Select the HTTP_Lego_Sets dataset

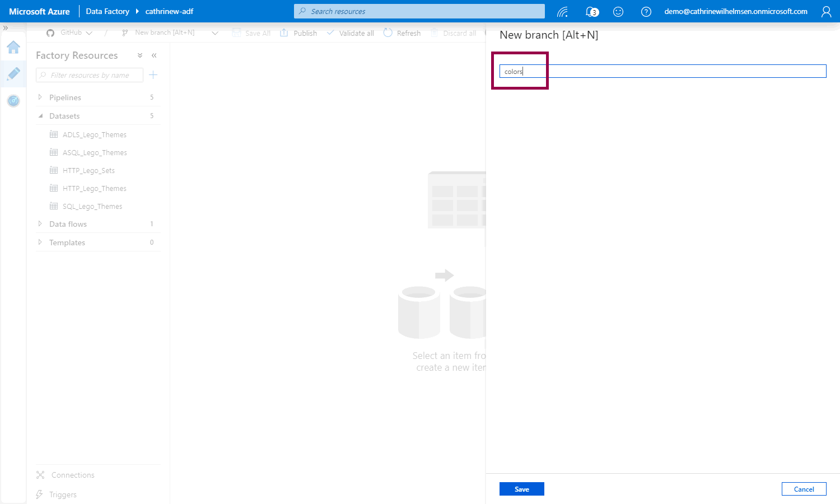tap(88, 171)
